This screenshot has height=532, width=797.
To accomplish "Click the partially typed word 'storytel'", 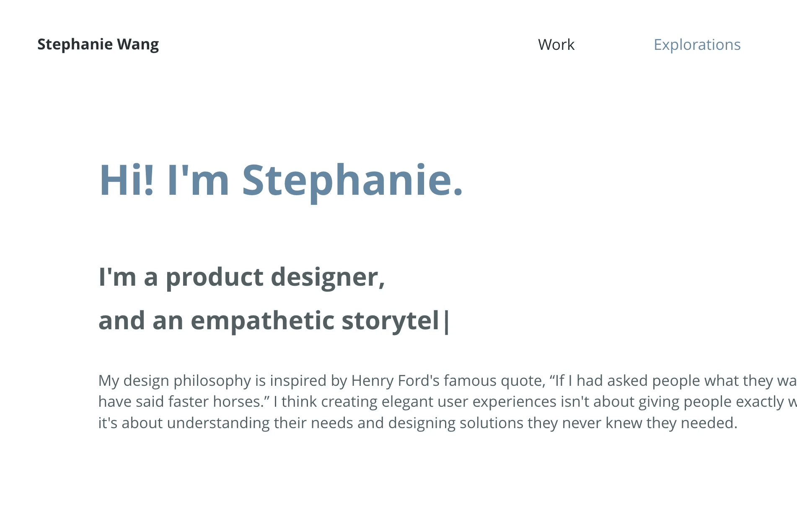I will pos(391,321).
